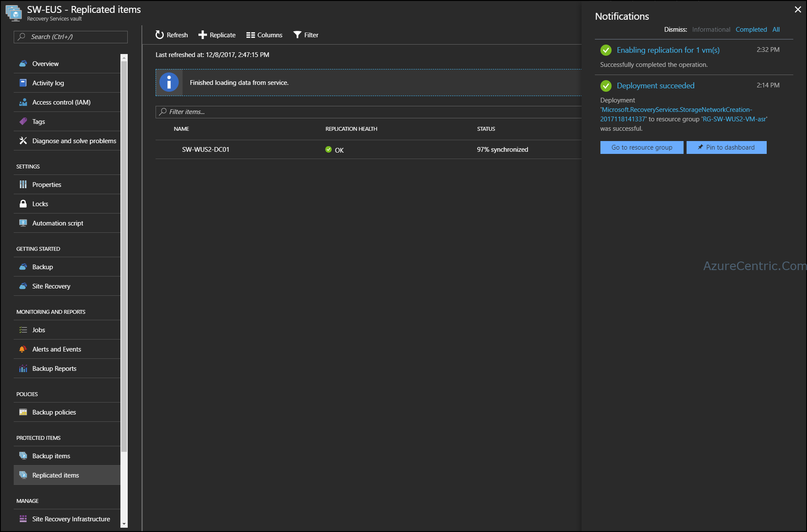Click the REPLICATION HEALTH column header
The image size is (807, 532).
pos(351,129)
